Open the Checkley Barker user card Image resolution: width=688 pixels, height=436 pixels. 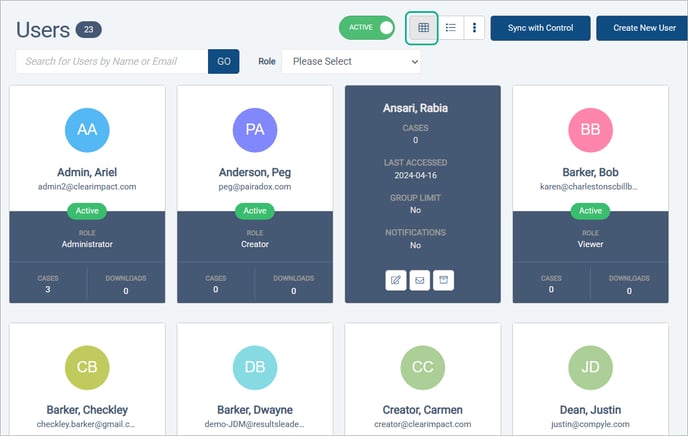87,409
